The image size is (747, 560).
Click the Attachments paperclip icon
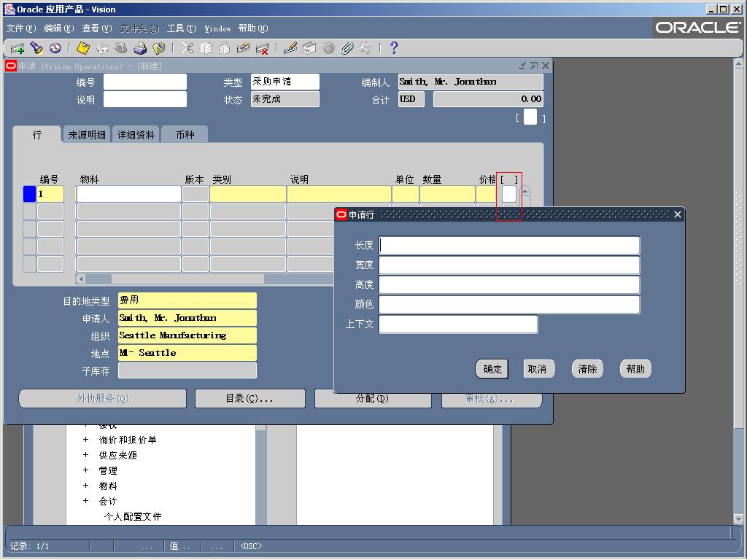tap(347, 48)
